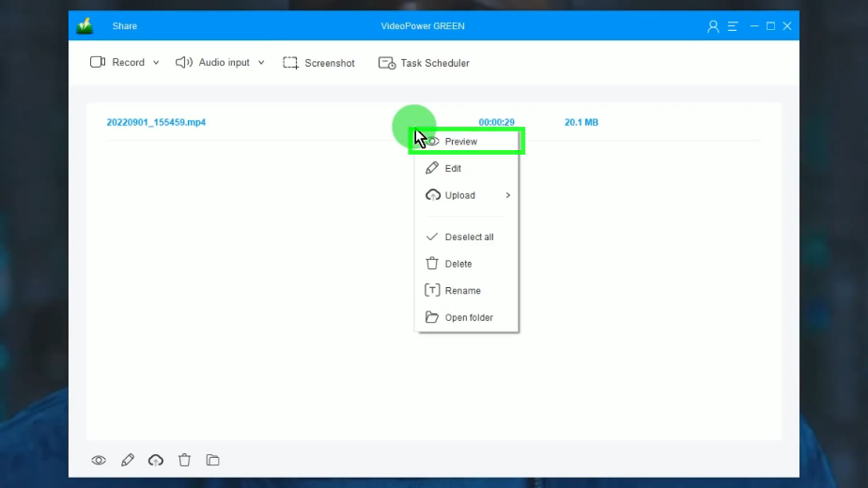Image resolution: width=868 pixels, height=488 pixels.
Task: Click the edit pencil icon in bottom toolbar
Action: [x=128, y=460]
